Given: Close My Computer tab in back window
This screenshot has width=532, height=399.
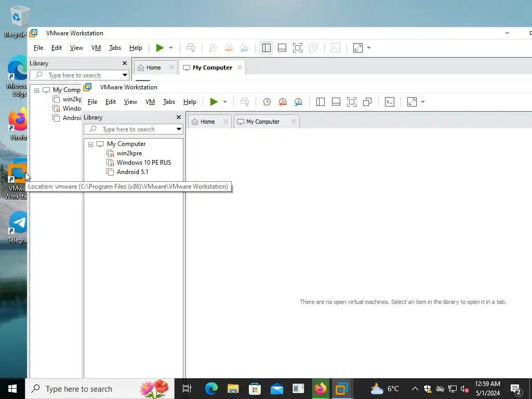Looking at the screenshot, I should tap(240, 68).
